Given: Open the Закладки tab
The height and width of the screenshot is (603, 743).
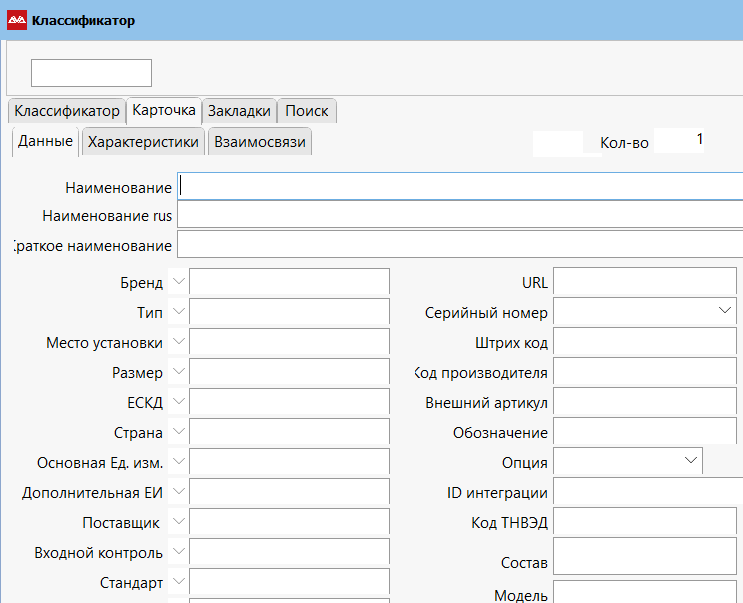Looking at the screenshot, I should tap(239, 110).
